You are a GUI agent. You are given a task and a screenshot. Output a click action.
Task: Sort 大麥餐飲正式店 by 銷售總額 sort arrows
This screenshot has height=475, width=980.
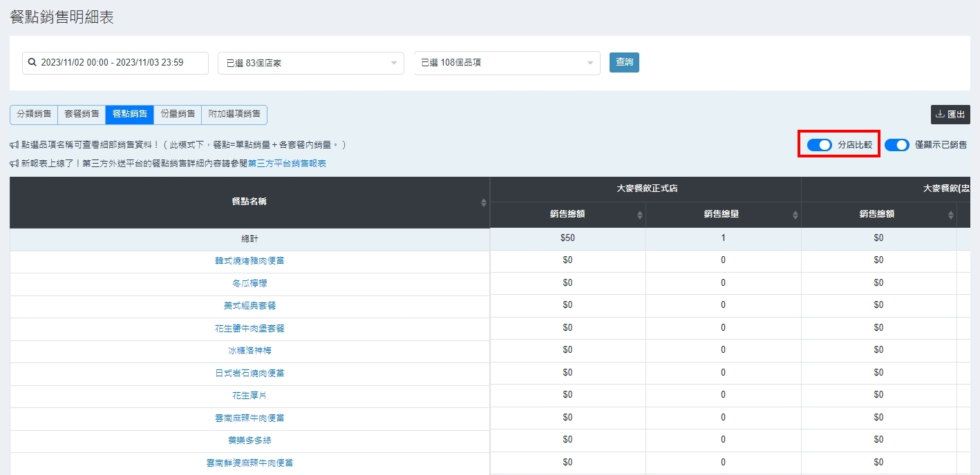point(640,215)
